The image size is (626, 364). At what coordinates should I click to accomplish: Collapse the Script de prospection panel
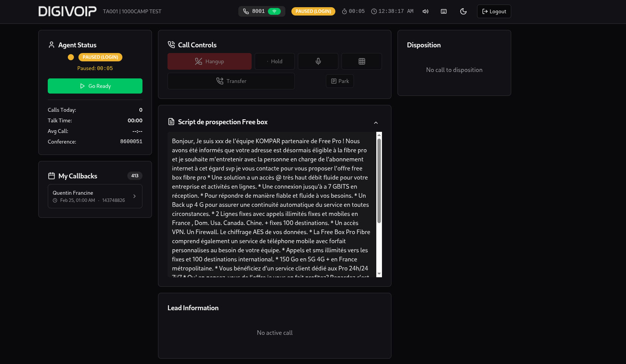tap(376, 123)
